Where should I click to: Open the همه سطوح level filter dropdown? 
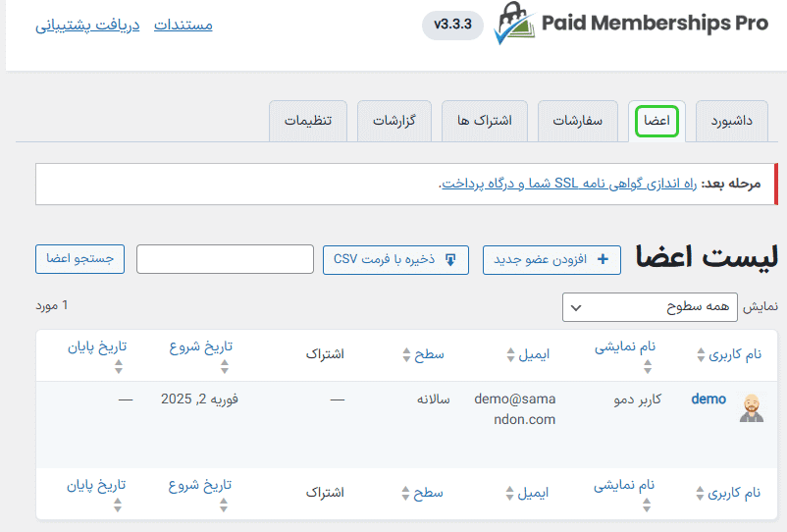[650, 306]
